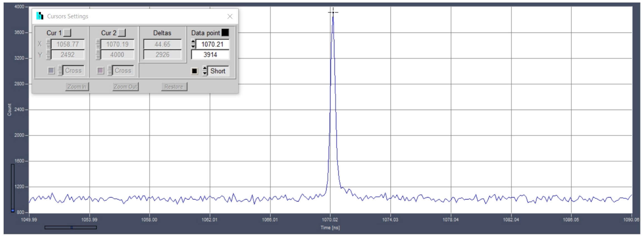Open the Data point black color swatch

click(195, 71)
